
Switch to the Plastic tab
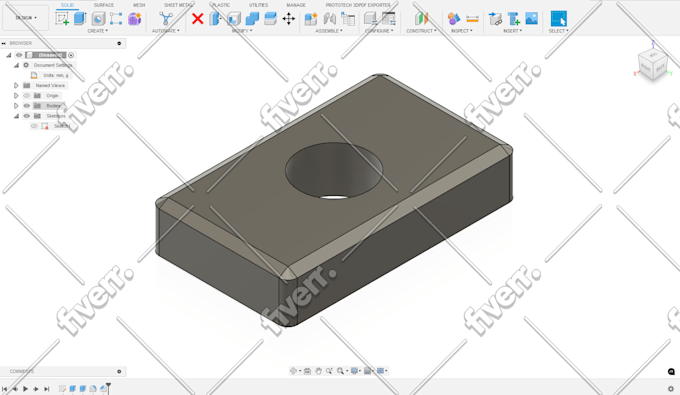click(221, 5)
